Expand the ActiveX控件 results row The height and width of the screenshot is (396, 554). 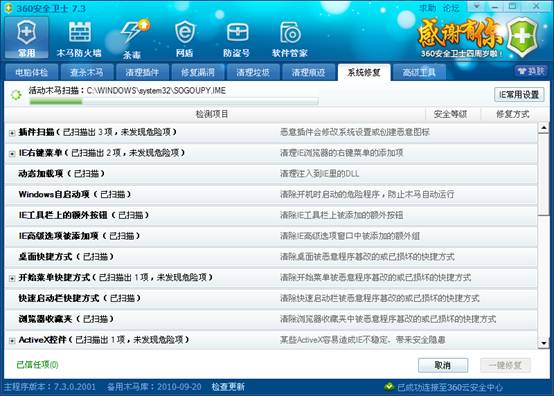click(12, 341)
